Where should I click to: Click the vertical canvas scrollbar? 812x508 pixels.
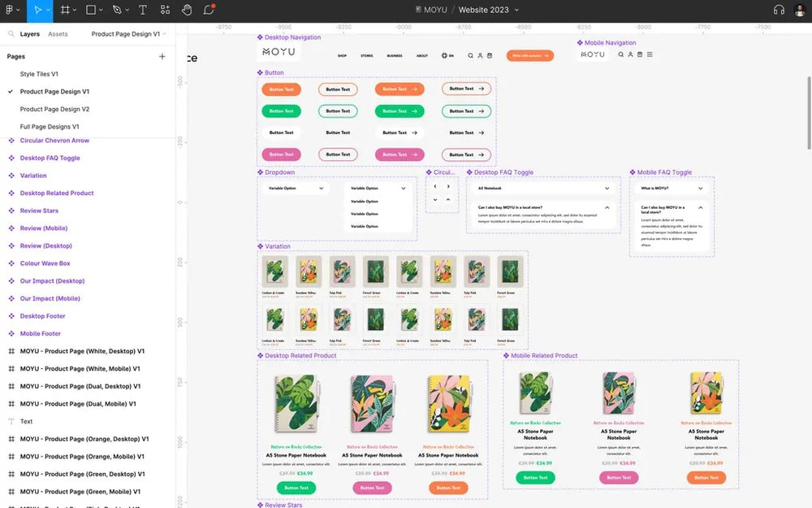click(808, 114)
